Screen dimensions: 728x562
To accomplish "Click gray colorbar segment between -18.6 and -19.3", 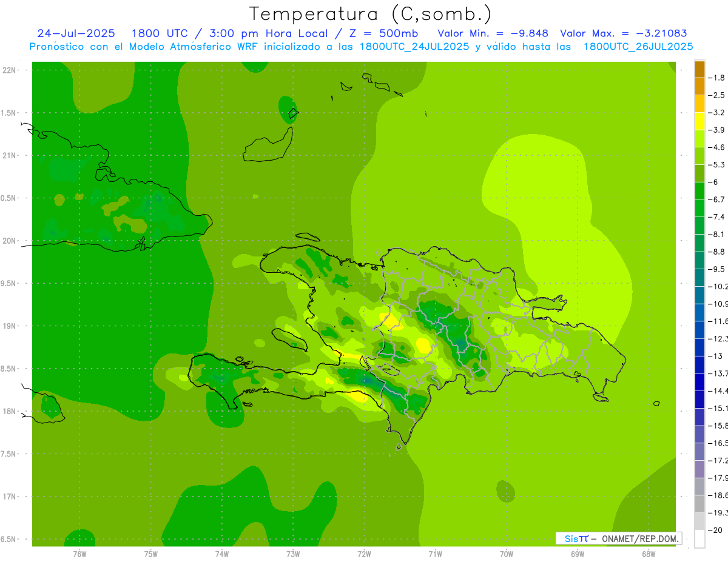I will point(699,504).
